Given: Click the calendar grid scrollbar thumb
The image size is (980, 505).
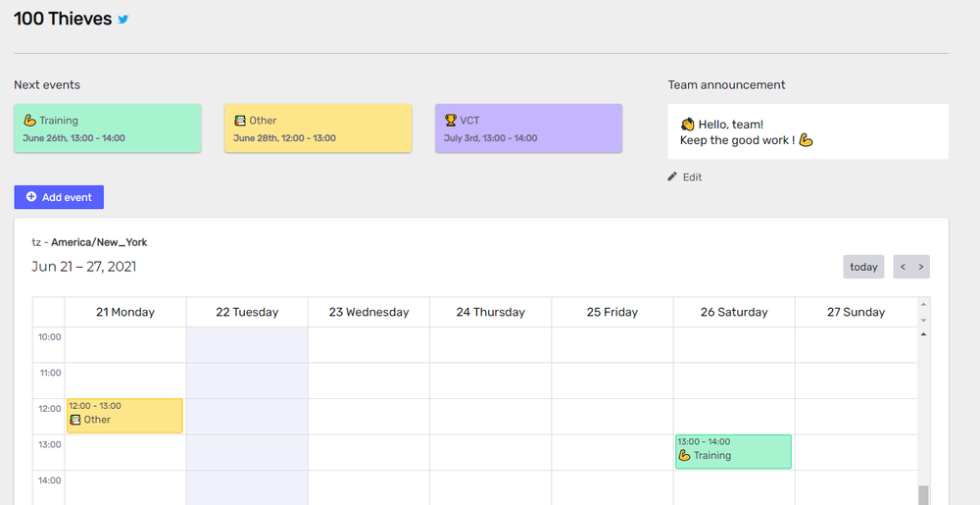Looking at the screenshot, I should (x=924, y=495).
